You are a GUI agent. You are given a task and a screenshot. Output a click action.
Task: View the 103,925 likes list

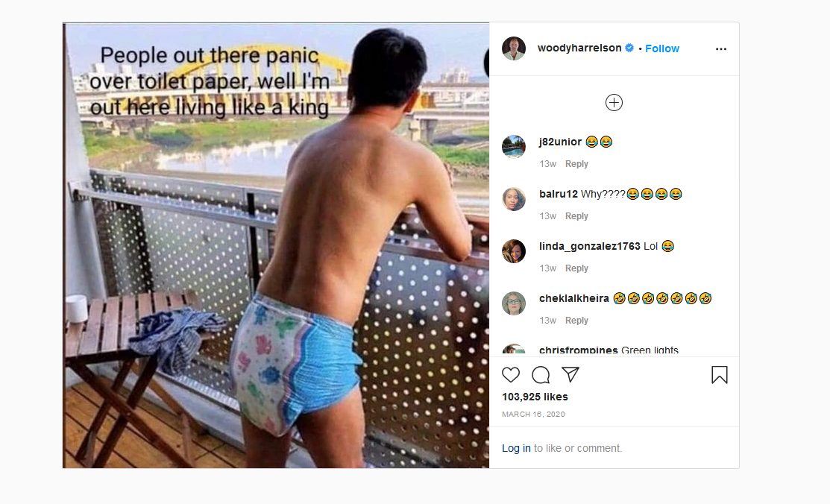535,397
